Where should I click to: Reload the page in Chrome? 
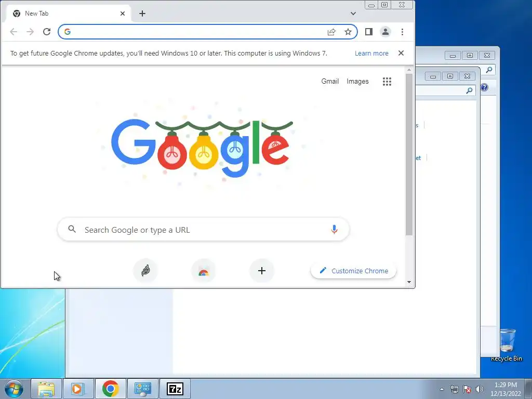click(47, 32)
